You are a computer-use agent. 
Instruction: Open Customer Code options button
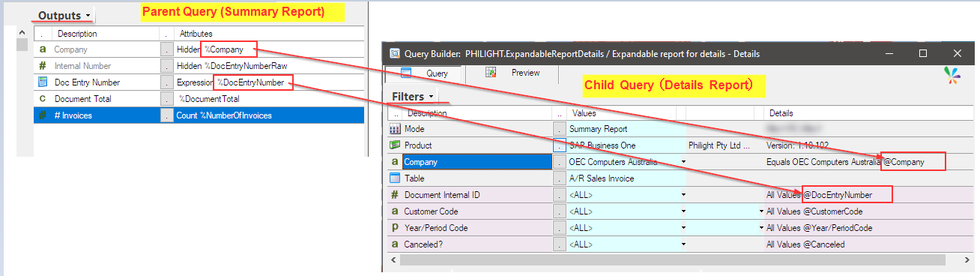coord(559,211)
